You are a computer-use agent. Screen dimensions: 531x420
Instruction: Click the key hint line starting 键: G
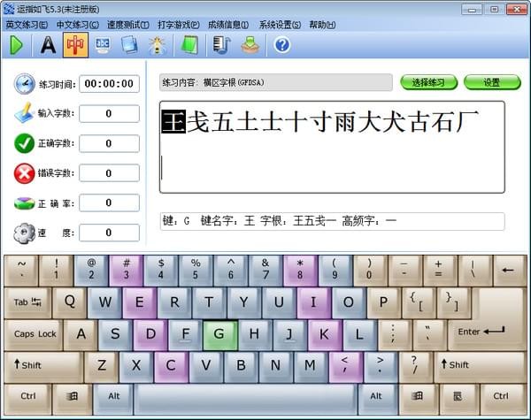point(332,221)
